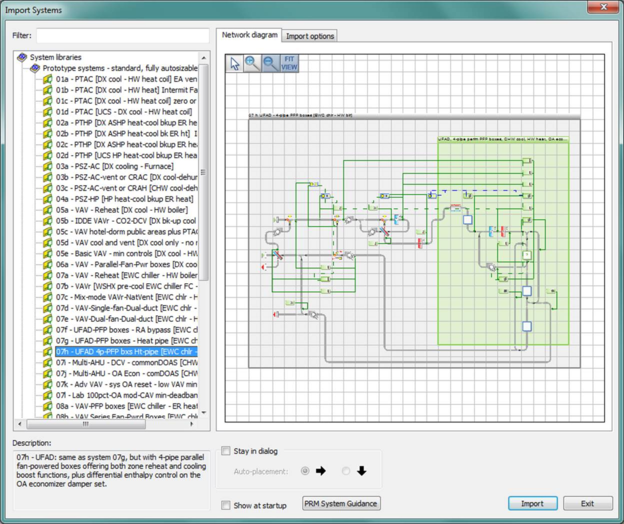Screen dimensions: 624x524
Task: Select the down-arrow auto-placement radio button
Action: point(346,471)
